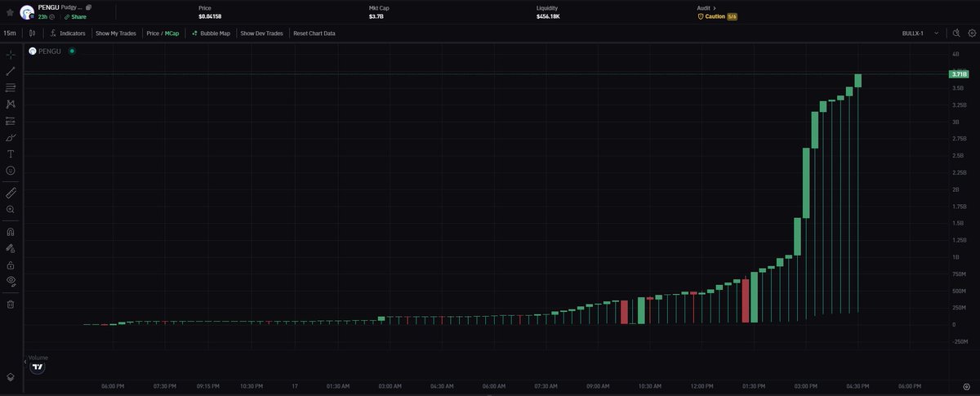Open the Bubble Map
The width and height of the screenshot is (980, 396).
[x=211, y=33]
